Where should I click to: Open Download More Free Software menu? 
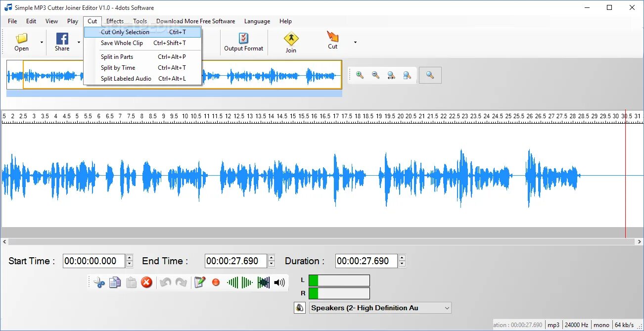(x=195, y=21)
